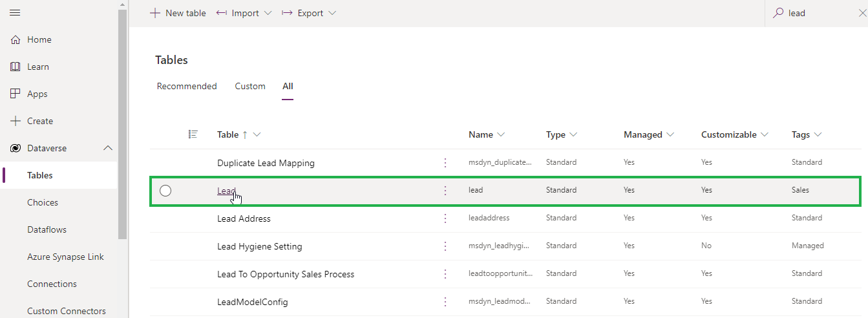868x318 pixels.
Task: Open the Lead table link
Action: pos(226,190)
